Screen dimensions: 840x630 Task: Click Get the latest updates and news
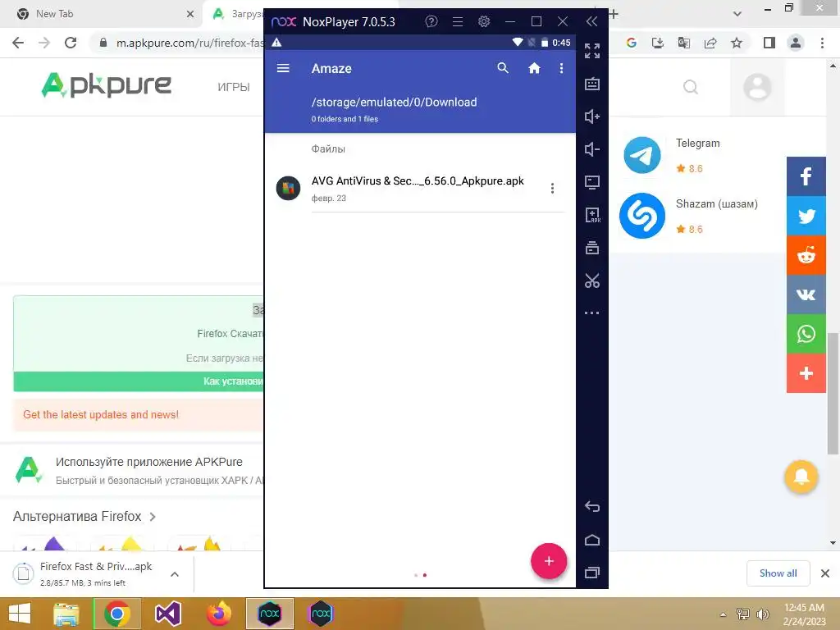(101, 414)
